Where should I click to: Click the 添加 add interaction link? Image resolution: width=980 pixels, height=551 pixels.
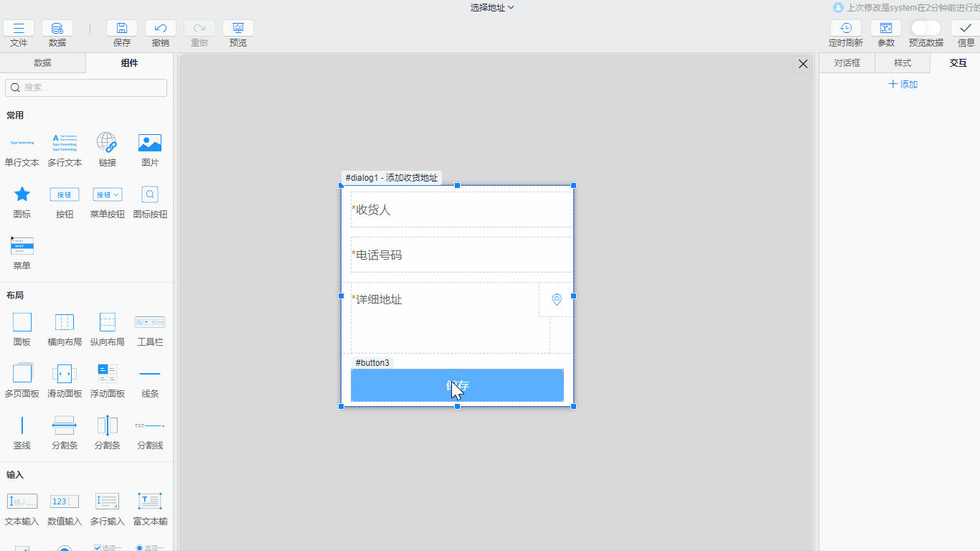point(903,85)
